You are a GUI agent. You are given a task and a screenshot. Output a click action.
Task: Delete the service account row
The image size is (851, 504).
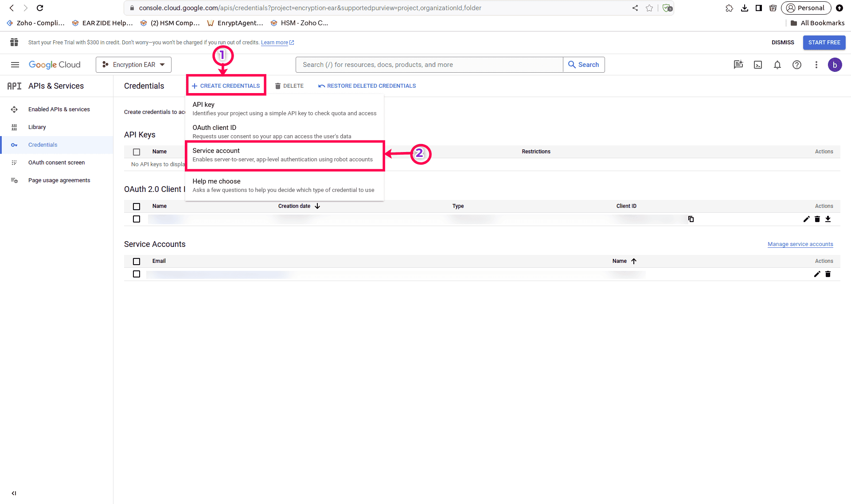pyautogui.click(x=828, y=274)
